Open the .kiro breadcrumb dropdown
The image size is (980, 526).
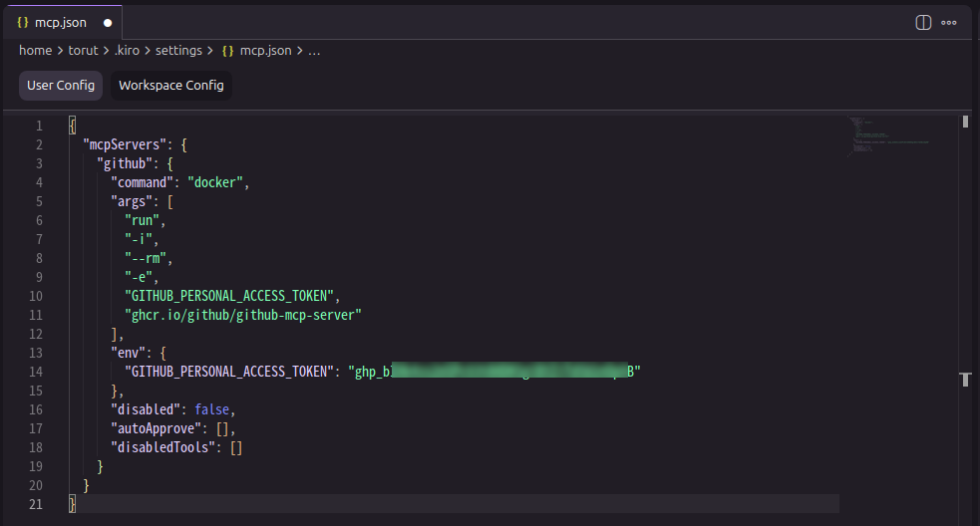(x=127, y=50)
